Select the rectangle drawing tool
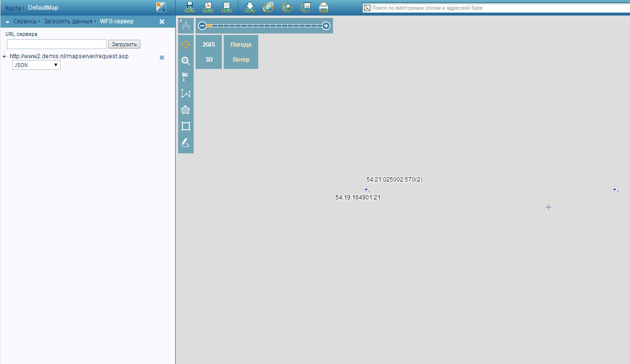Image resolution: width=630 pixels, height=364 pixels. click(x=185, y=126)
